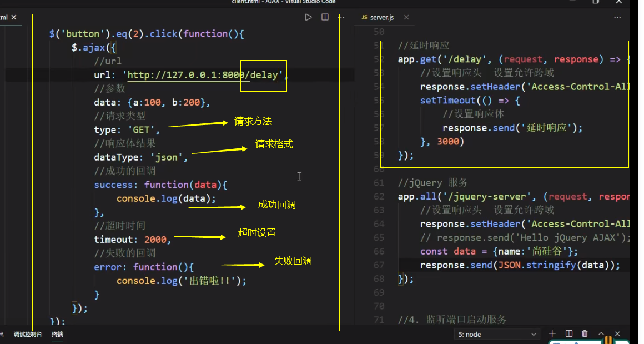Click the //设置响应体 comment in server.js
Screen dimensions: 644x344
473,114
